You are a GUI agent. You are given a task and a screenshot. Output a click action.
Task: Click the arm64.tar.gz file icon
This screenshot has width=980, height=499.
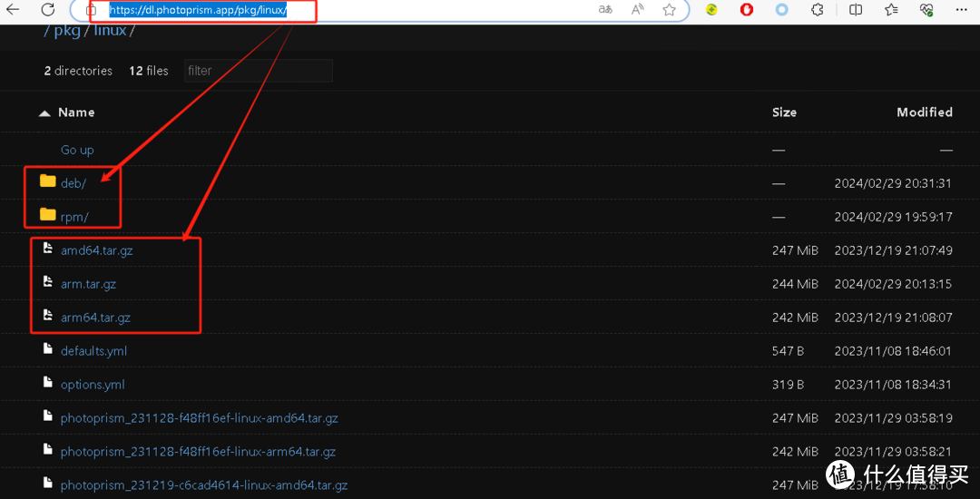pos(47,316)
